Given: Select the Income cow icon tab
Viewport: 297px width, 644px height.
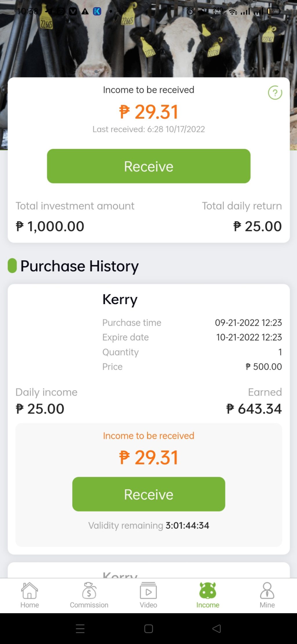Looking at the screenshot, I should 208,595.
